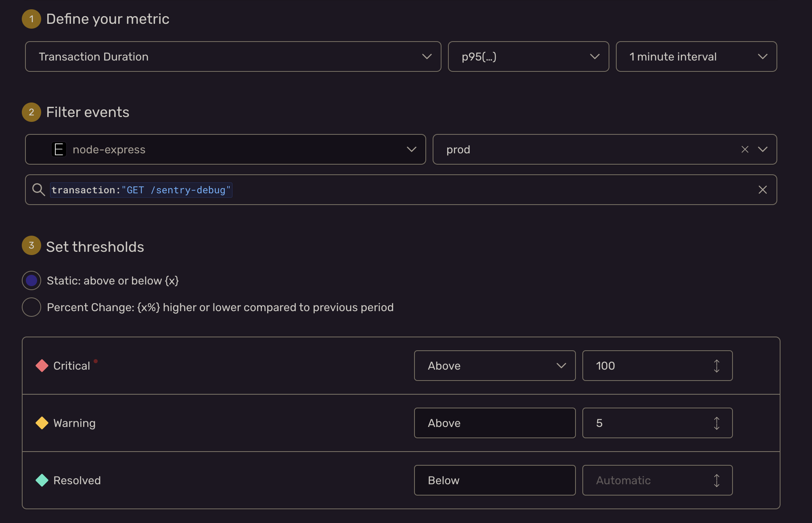This screenshot has height=523, width=812.
Task: Click the step 1 Define your metric badge
Action: pyautogui.click(x=31, y=19)
